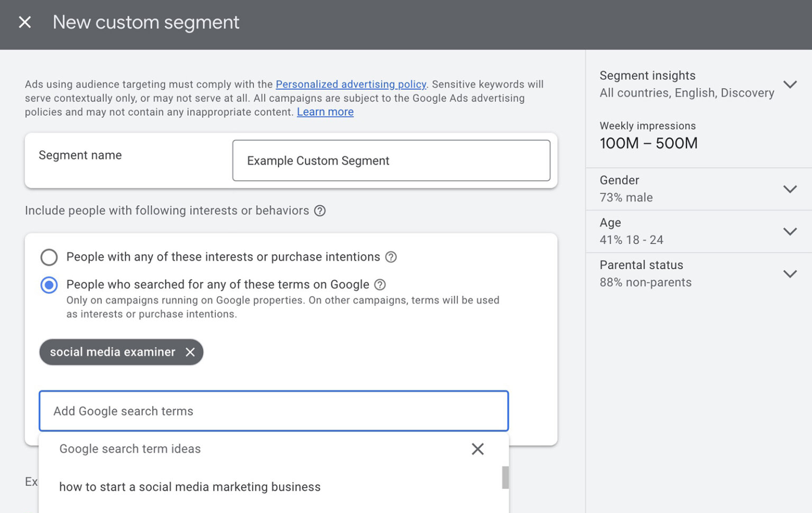Expand the Gender breakdown
This screenshot has height=513, width=812.
(x=790, y=189)
